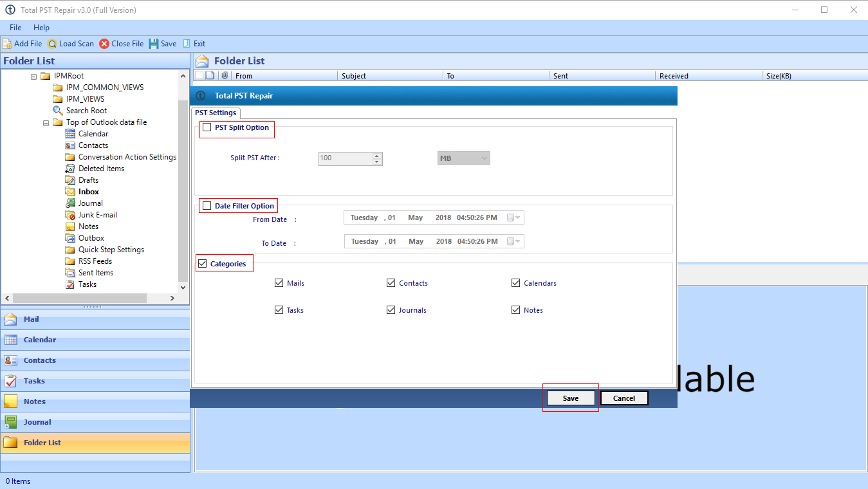868x489 pixels.
Task: Select the Notes folder icon in tree
Action: [70, 226]
